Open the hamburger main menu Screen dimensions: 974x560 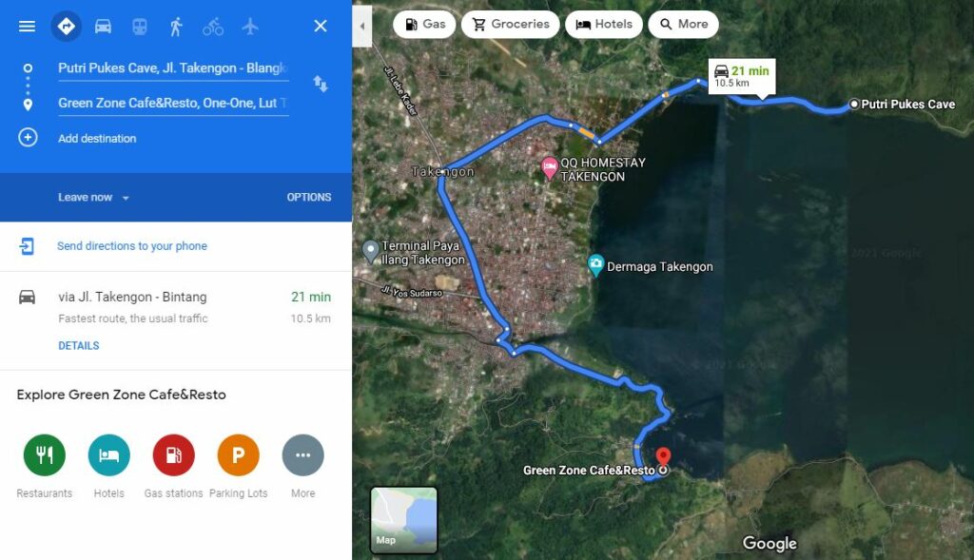pyautogui.click(x=27, y=26)
